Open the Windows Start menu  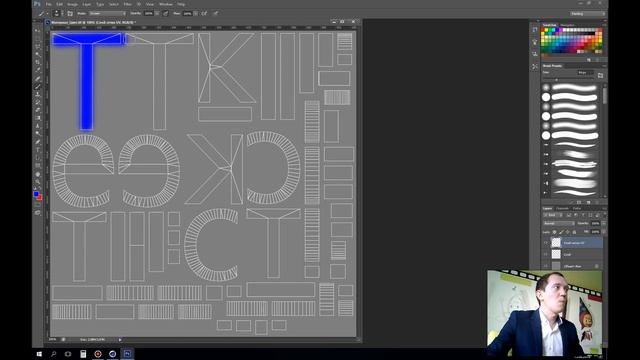[39, 354]
